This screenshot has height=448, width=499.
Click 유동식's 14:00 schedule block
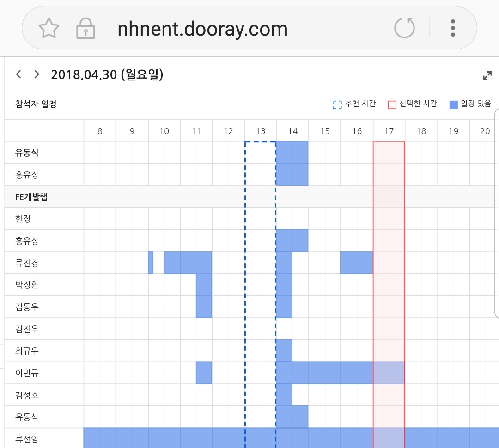(292, 153)
